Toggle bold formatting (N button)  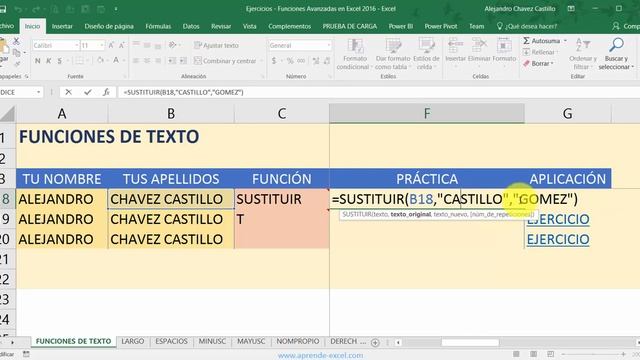[x=38, y=61]
